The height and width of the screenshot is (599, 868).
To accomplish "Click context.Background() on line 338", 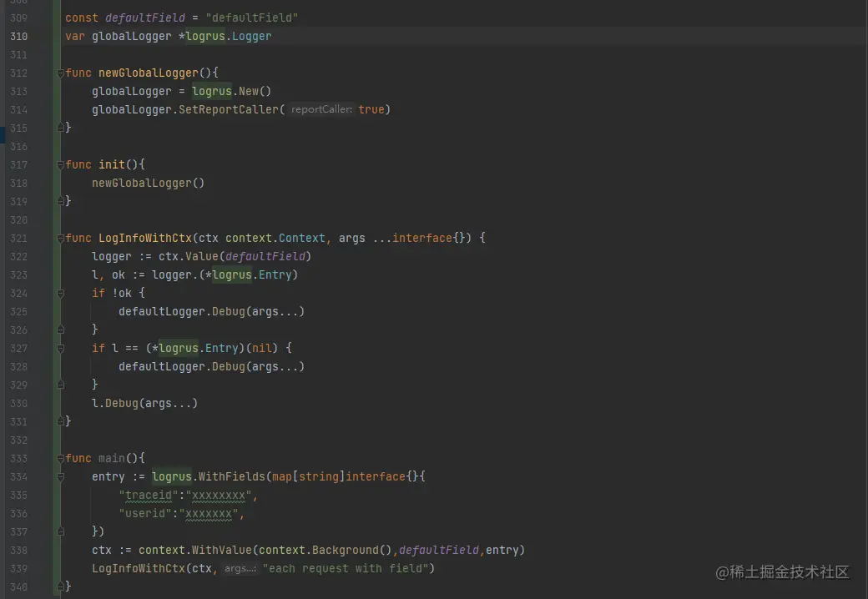I will (x=325, y=551).
